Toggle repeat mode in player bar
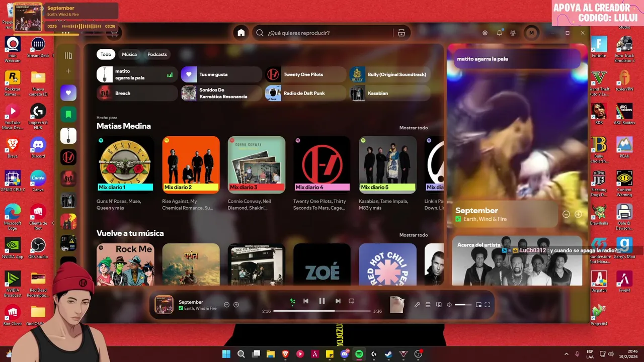 pos(352,301)
